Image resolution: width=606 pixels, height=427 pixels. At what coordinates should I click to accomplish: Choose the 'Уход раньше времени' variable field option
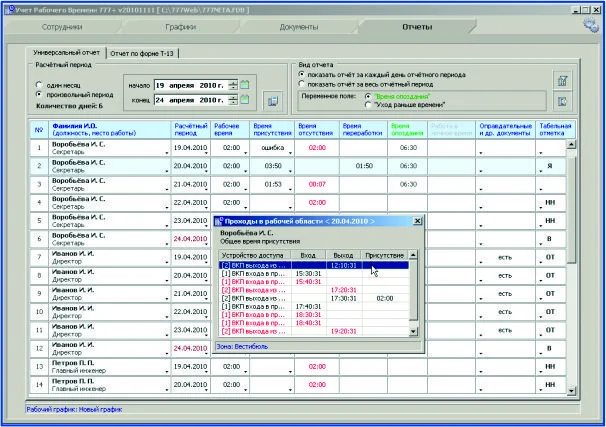click(367, 105)
